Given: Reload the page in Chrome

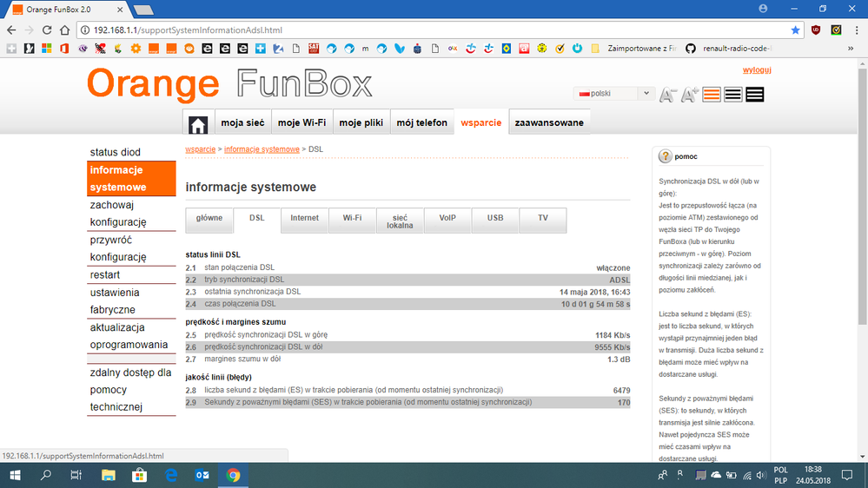Looking at the screenshot, I should pos(45,30).
